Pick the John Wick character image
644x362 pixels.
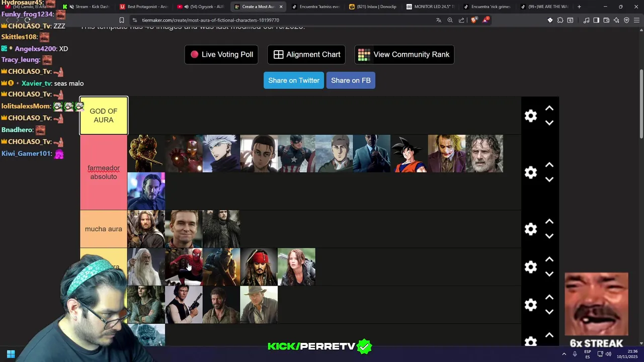[146, 191]
